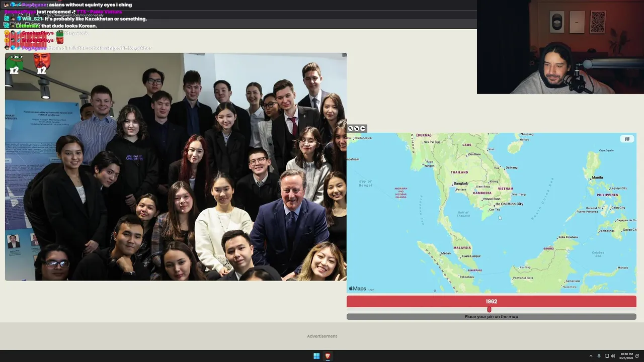Open the Windows Start menu

coord(316,356)
